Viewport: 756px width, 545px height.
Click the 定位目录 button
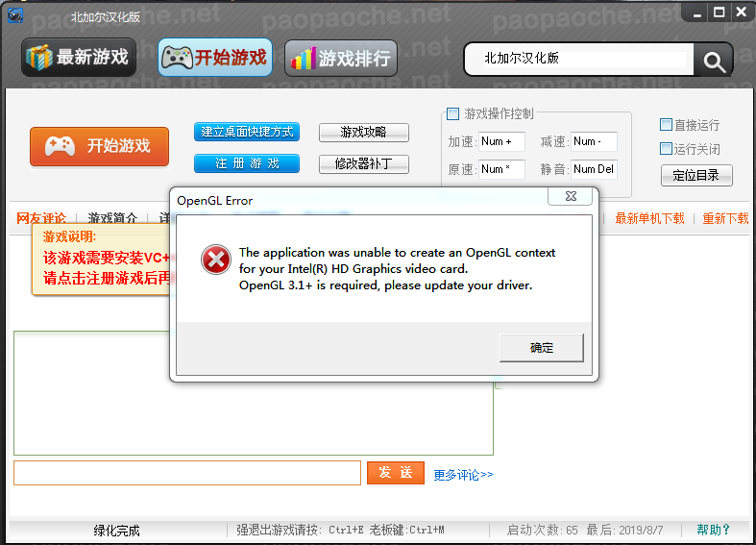[696, 175]
